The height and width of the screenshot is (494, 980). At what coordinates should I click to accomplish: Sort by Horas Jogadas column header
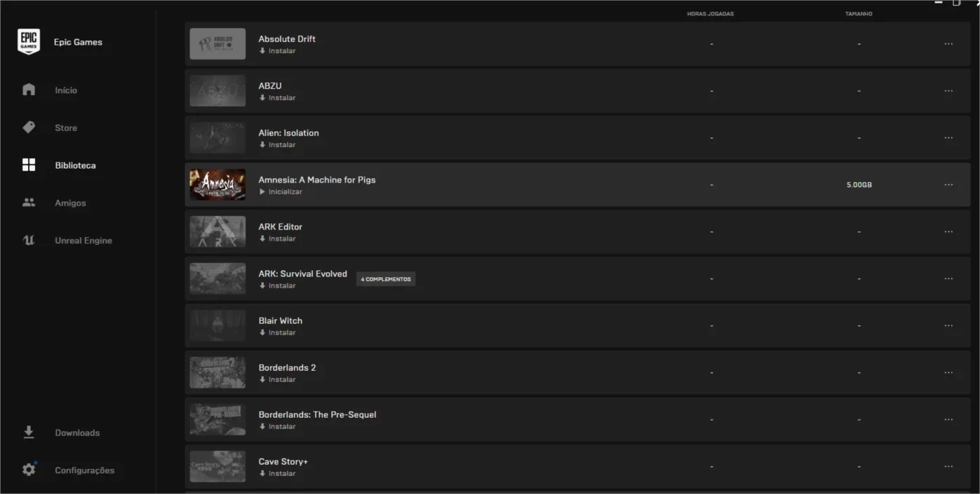click(x=710, y=14)
